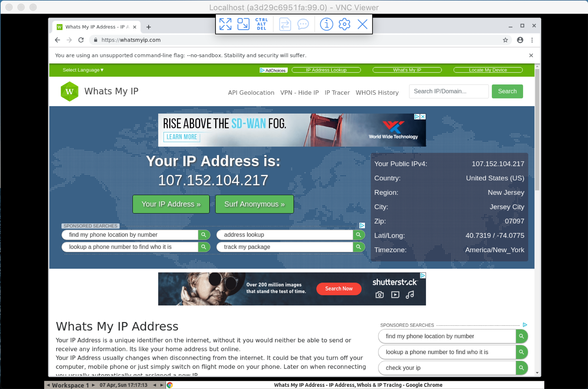Image resolution: width=588 pixels, height=389 pixels.
Task: Click Workspace 1 left arrow in taskbar
Action: 48,385
